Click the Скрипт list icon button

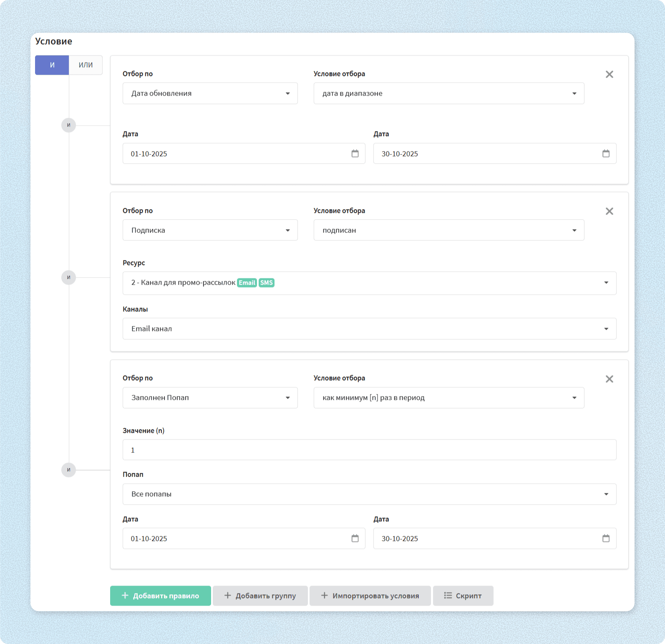click(463, 596)
